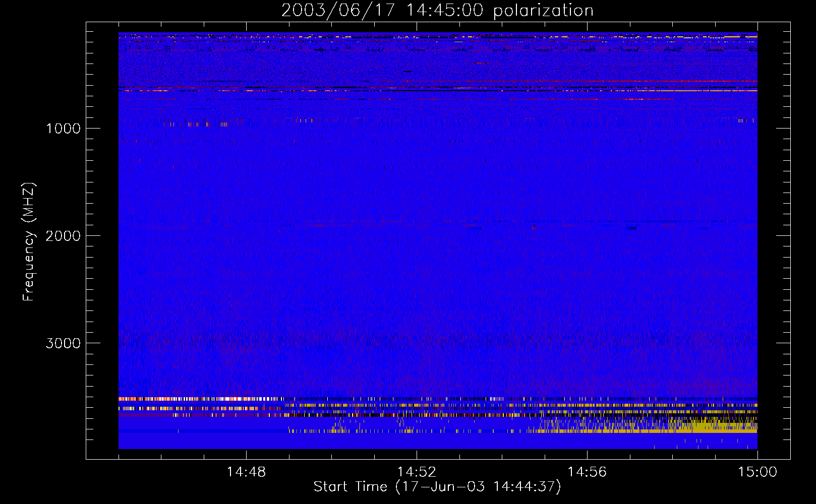
Task: Click the 2000 frequency tick label
Action: pyautogui.click(x=64, y=236)
